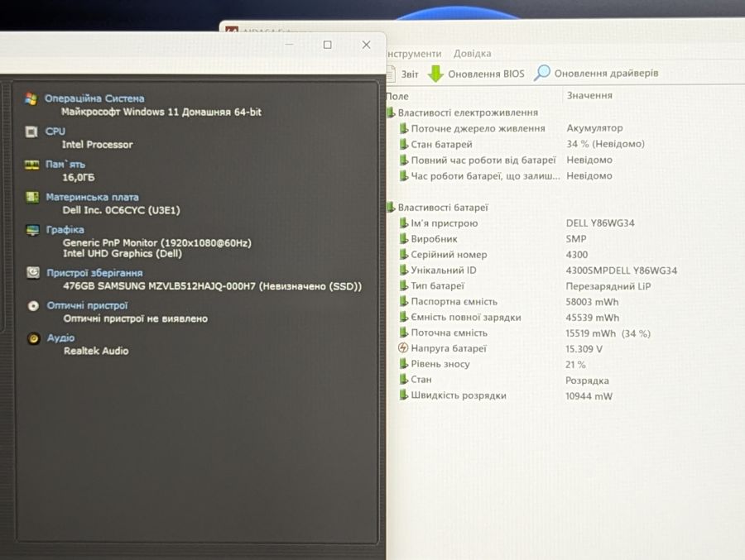Select the text Generic PnP Monitor (1920x1080@60Hz)
The image size is (745, 560).
coord(157,242)
